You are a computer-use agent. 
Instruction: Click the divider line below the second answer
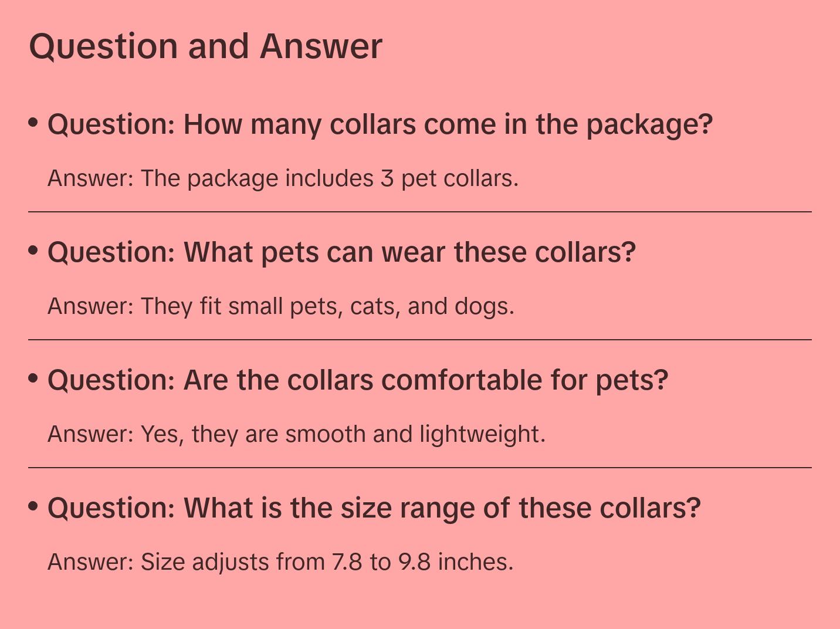[420, 340]
